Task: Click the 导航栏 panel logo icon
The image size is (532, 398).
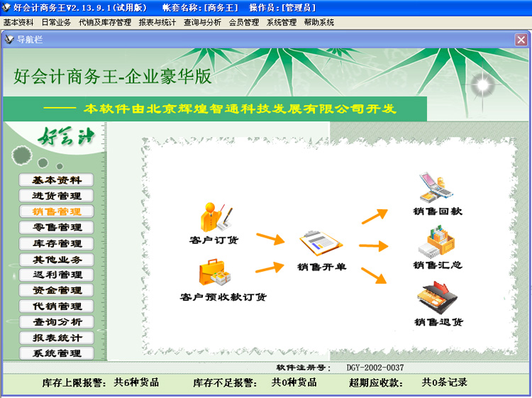Action: tap(9, 39)
